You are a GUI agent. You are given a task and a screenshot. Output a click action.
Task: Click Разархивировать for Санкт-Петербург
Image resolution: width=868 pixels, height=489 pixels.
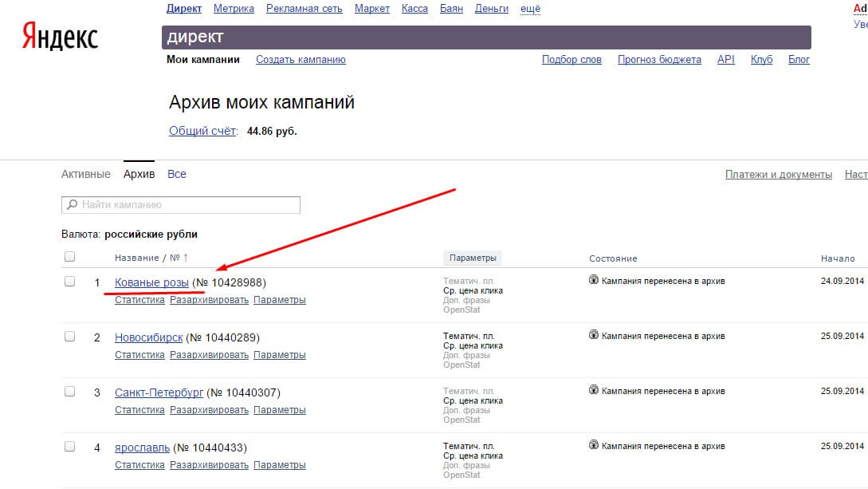(x=210, y=410)
